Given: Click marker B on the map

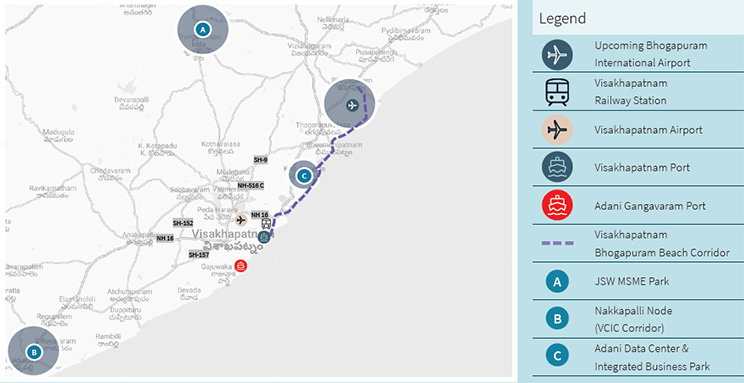Looking at the screenshot, I should pos(33,353).
